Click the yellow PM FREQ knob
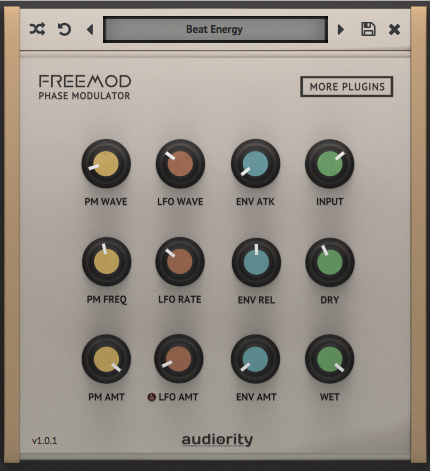 point(106,262)
